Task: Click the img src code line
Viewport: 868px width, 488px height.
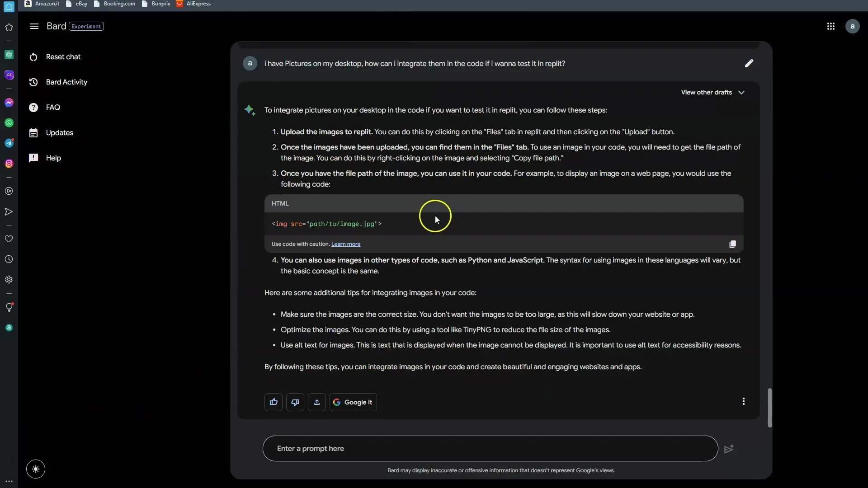Action: 326,224
